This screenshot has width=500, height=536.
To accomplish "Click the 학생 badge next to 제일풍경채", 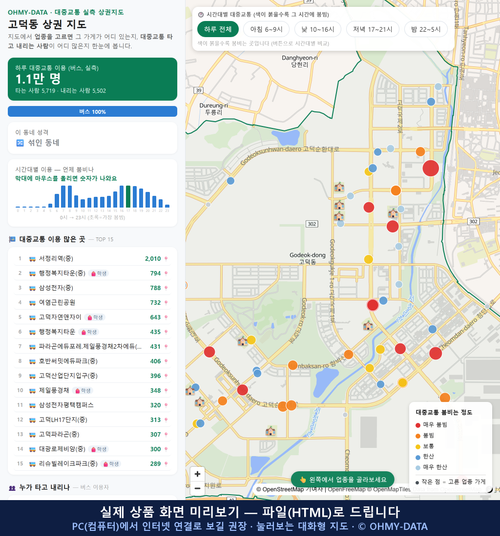I will pyautogui.click(x=83, y=391).
